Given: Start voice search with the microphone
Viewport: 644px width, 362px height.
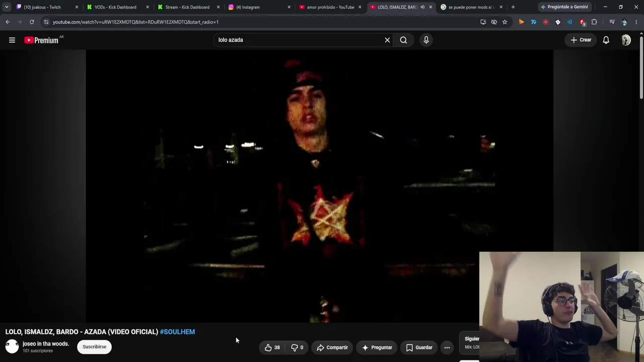Looking at the screenshot, I should 426,40.
